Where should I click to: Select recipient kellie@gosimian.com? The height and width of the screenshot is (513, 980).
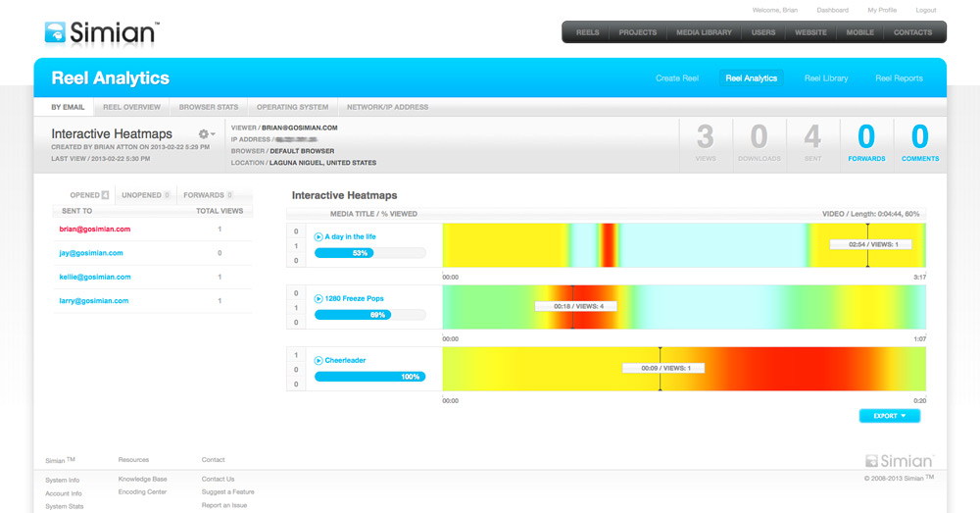(x=95, y=277)
